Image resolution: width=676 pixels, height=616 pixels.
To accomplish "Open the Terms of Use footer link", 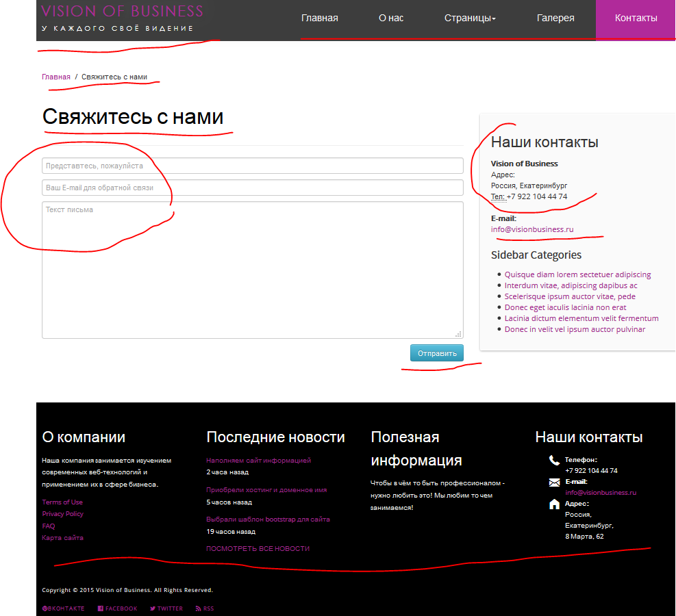I will click(x=62, y=502).
